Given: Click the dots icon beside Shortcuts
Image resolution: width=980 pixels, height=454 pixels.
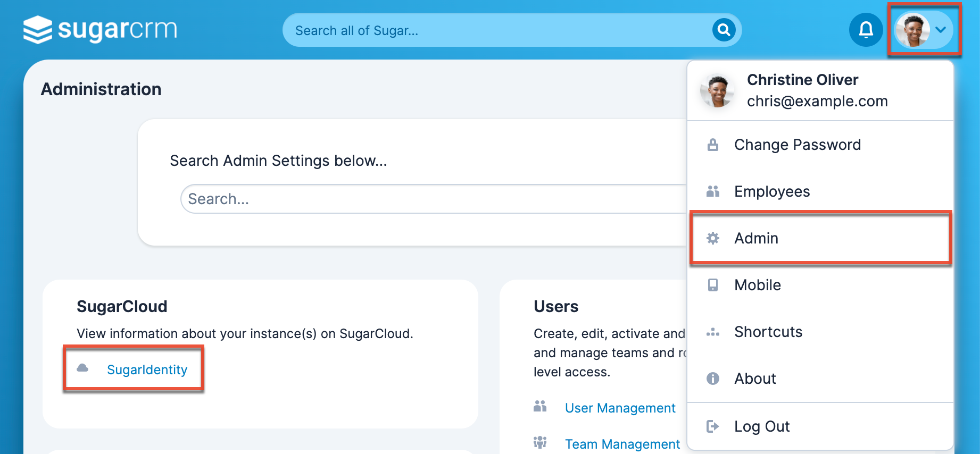Looking at the screenshot, I should pos(713,332).
